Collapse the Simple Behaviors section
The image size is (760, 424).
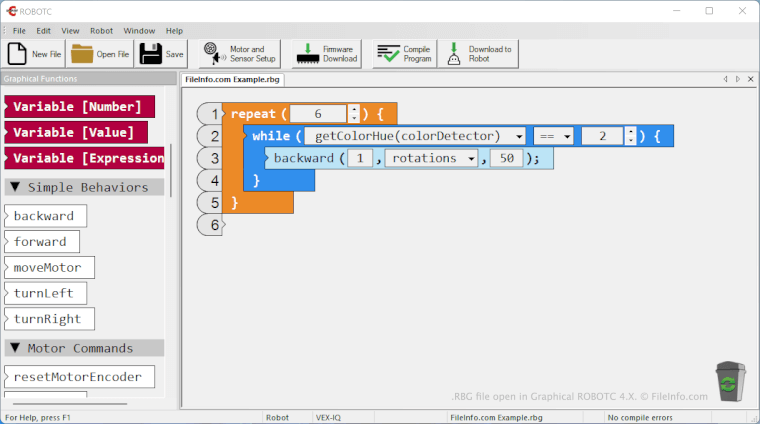click(15, 187)
